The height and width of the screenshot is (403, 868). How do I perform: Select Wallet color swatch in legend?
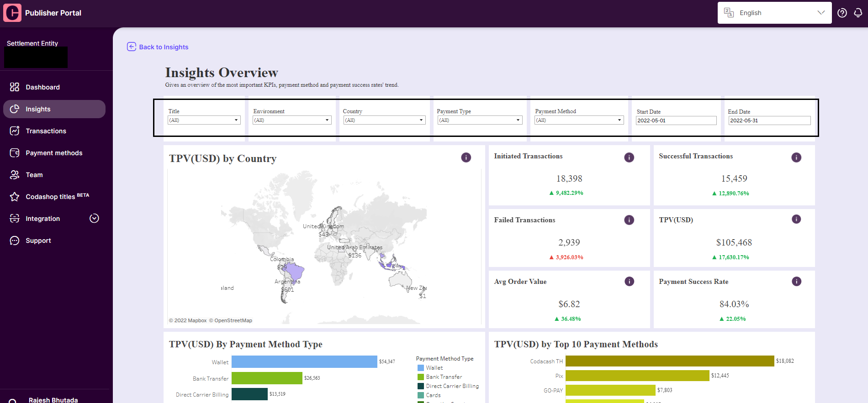pos(421,368)
